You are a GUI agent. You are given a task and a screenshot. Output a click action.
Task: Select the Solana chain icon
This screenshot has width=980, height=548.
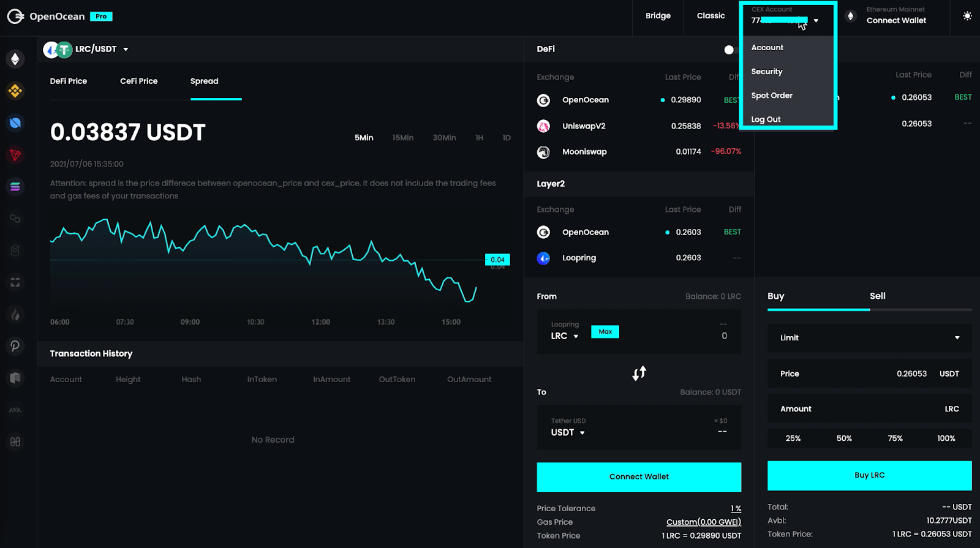15,187
